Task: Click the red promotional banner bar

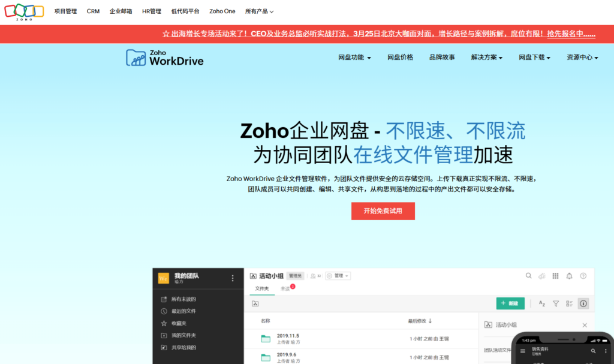Action: [x=307, y=34]
